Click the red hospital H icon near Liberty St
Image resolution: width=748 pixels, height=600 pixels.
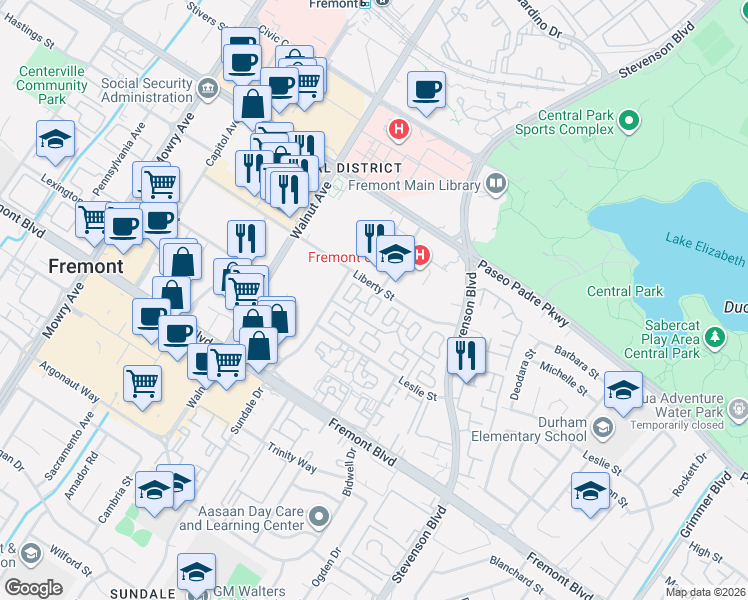(423, 257)
